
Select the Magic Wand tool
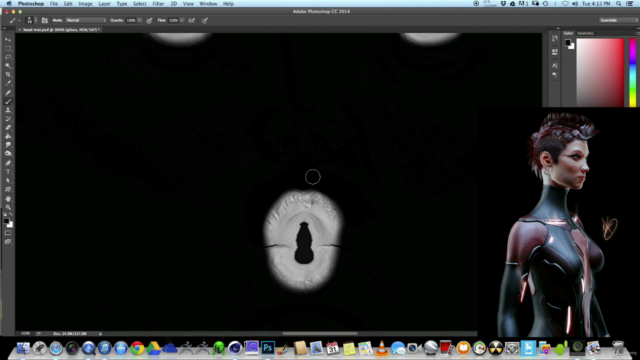pyautogui.click(x=8, y=66)
